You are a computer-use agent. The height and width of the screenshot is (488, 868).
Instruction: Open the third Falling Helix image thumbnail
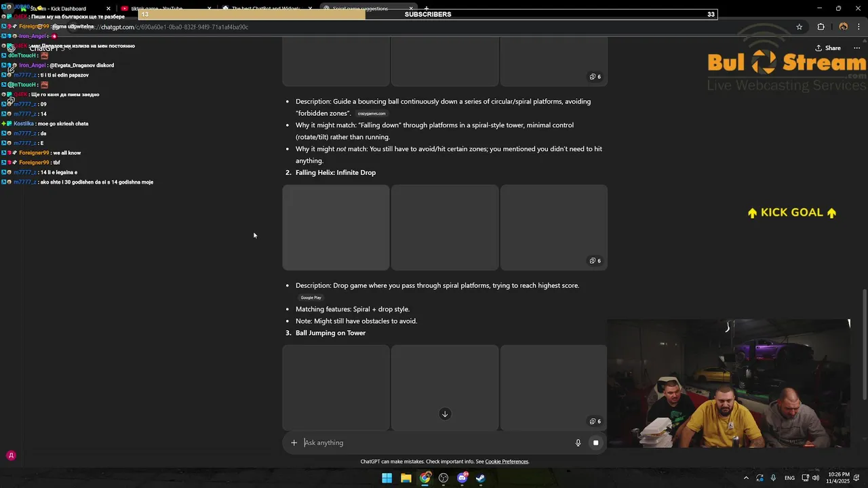pos(553,228)
